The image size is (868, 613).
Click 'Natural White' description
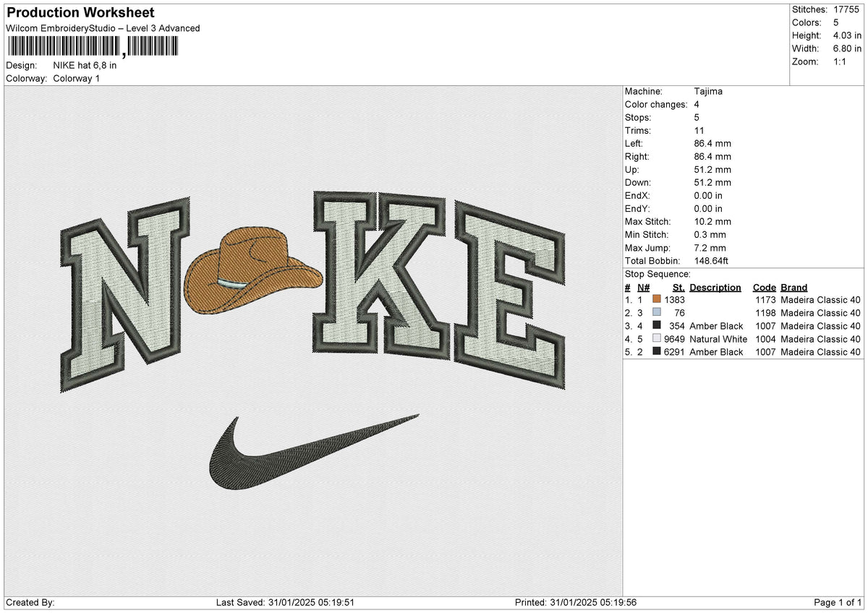[718, 338]
